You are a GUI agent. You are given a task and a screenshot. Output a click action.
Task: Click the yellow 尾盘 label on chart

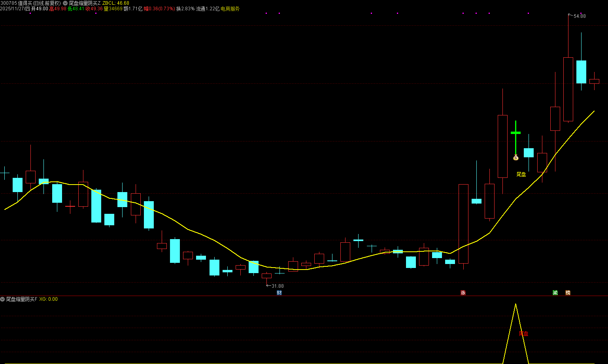point(521,174)
